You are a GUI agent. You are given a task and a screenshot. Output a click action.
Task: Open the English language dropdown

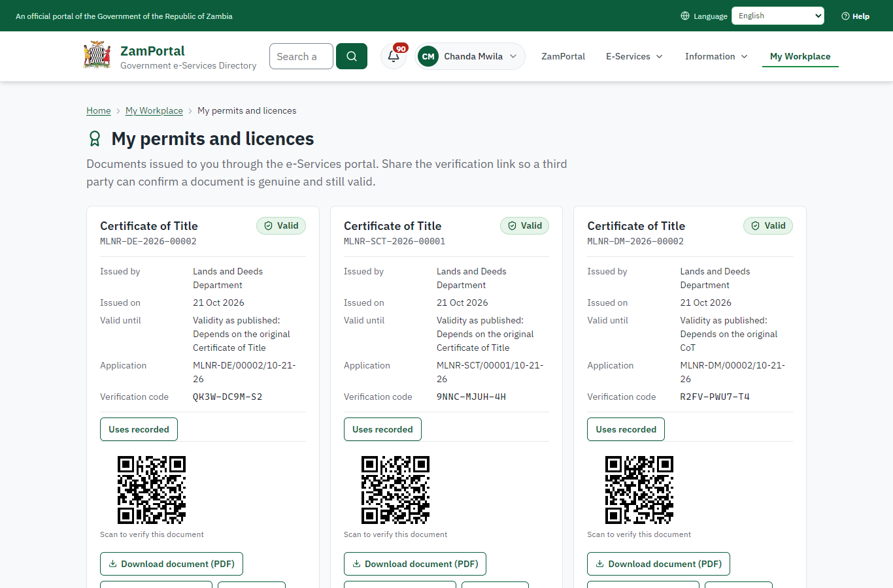tap(778, 16)
